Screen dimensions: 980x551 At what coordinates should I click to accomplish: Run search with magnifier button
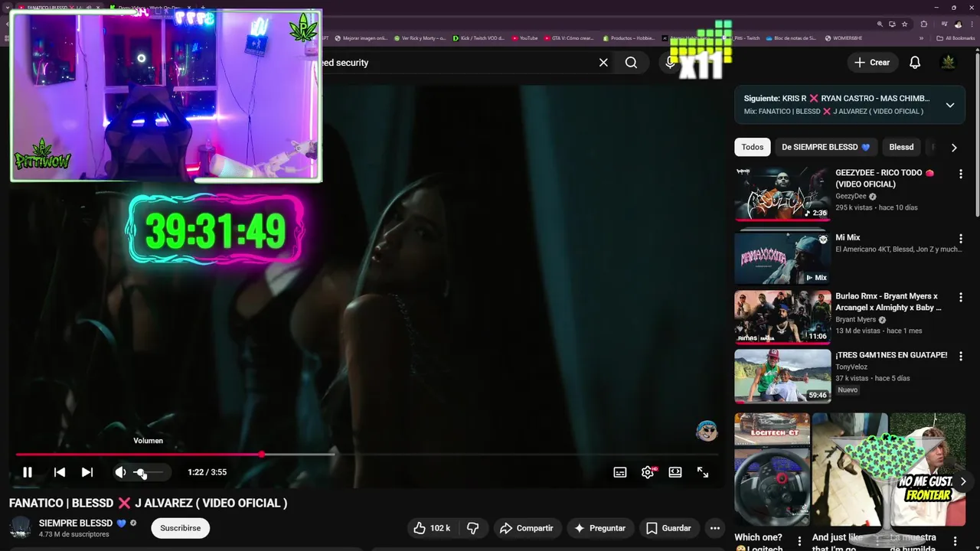tap(631, 63)
